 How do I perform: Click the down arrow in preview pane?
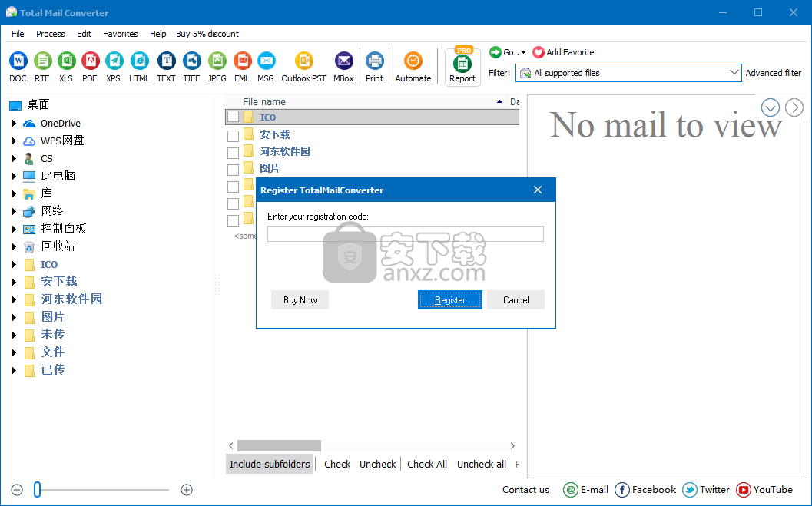(771, 107)
